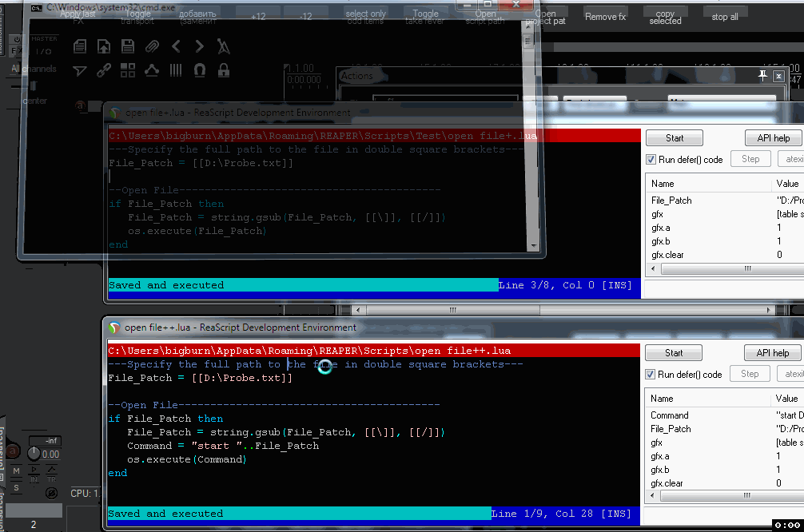Toggle the Envelope points icon
Screen dimensions: 804x532
pos(152,70)
